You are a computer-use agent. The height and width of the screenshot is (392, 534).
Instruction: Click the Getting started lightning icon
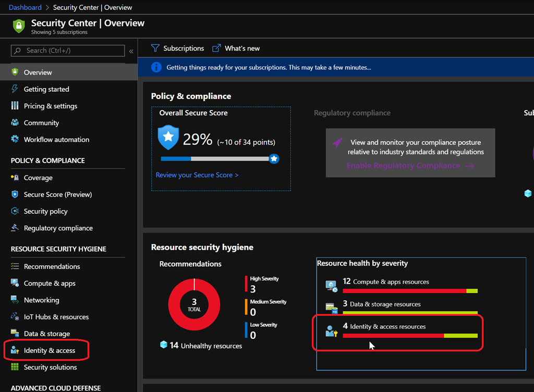pos(15,89)
